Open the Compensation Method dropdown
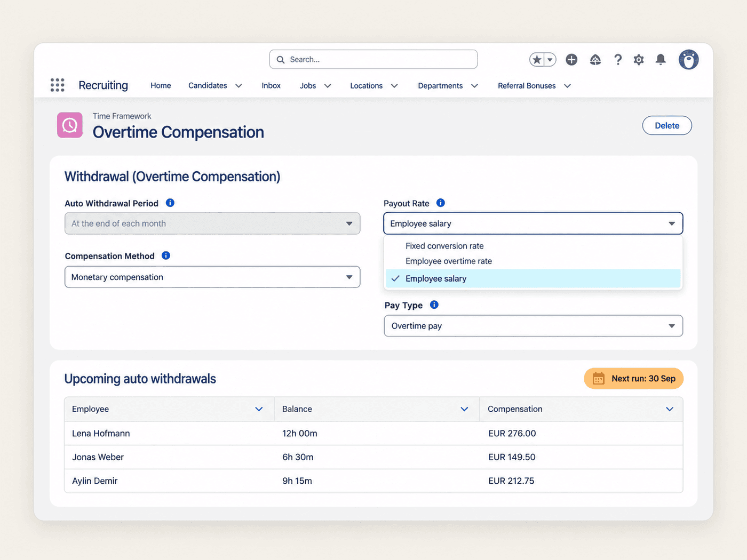This screenshot has height=560, width=747. [x=212, y=277]
